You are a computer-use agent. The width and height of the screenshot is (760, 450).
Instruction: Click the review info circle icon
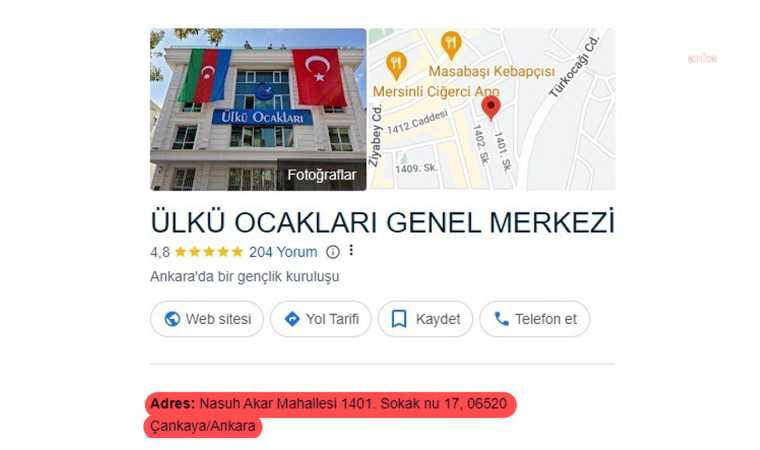point(332,252)
